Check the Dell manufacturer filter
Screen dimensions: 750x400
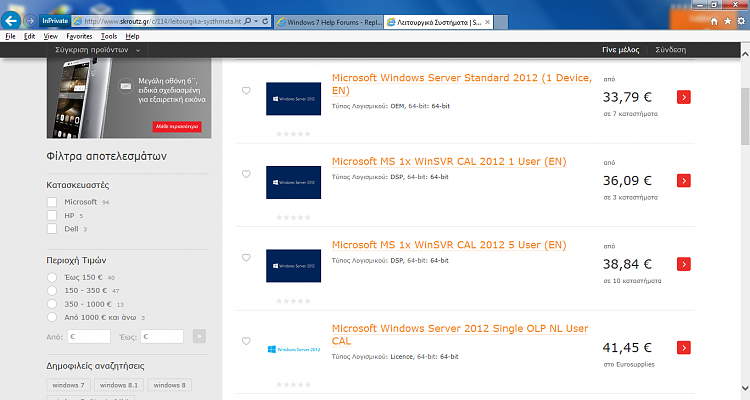(x=52, y=229)
